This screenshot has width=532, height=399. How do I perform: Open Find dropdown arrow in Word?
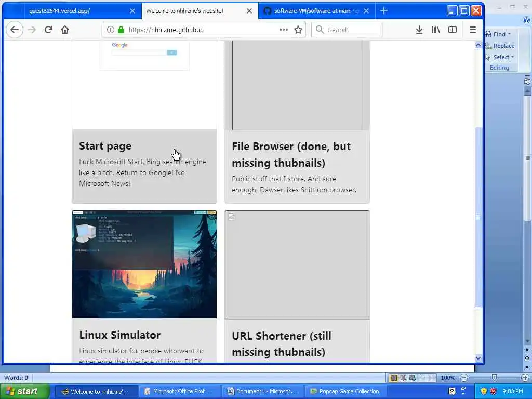coord(509,34)
